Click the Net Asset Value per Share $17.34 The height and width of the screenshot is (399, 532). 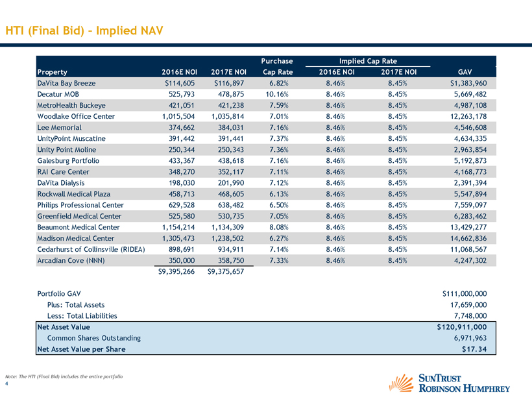point(473,350)
